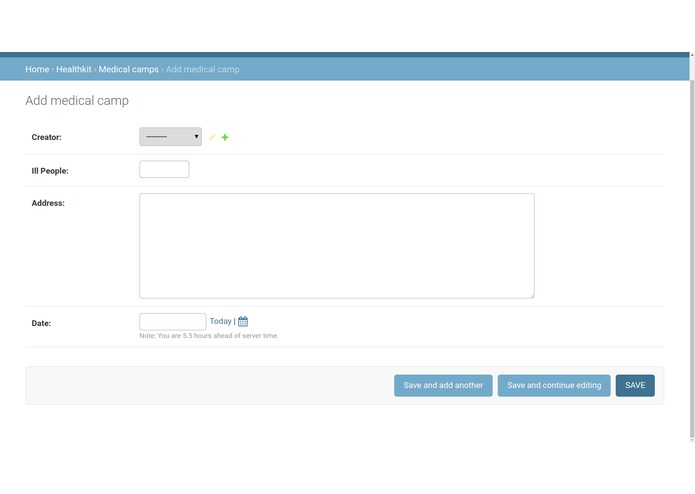
Task: Click the Address textarea resize handle
Action: point(532,296)
